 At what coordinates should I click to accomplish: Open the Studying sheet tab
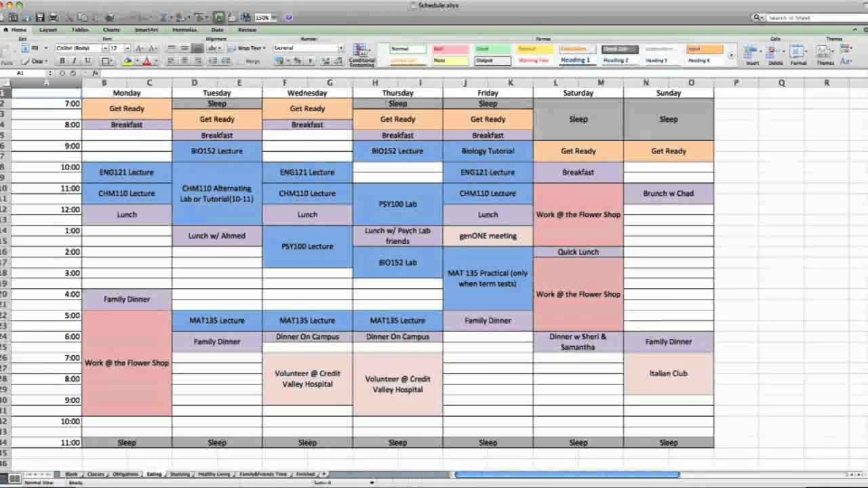[x=180, y=474]
